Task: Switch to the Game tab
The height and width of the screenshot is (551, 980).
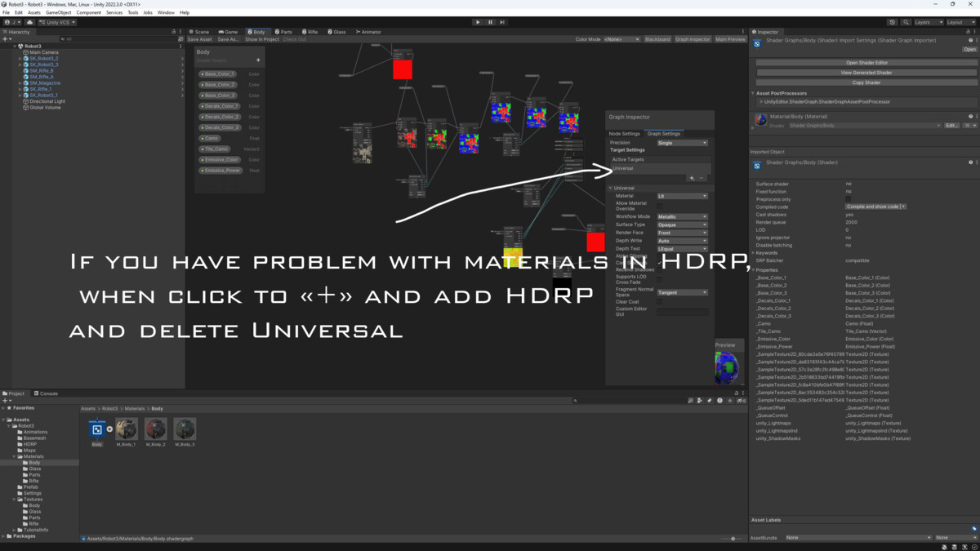Action: click(229, 32)
